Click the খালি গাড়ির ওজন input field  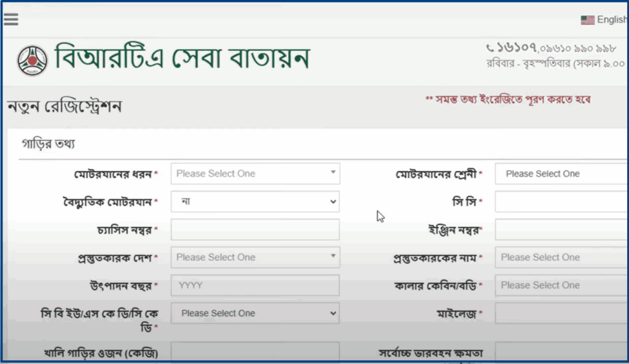(255, 353)
